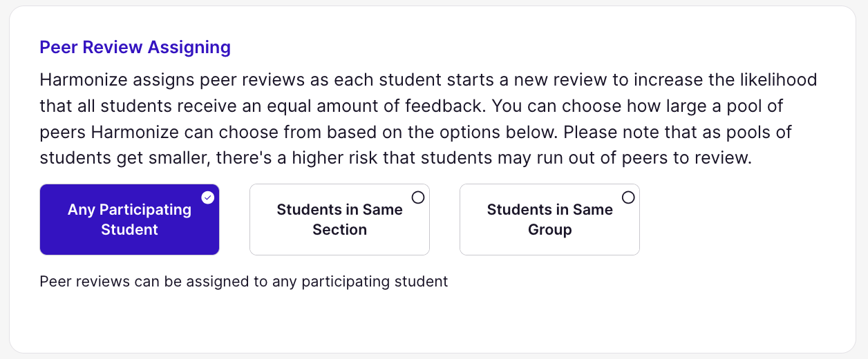
Task: Click the word 'Section' in the middle card
Action: click(x=339, y=230)
